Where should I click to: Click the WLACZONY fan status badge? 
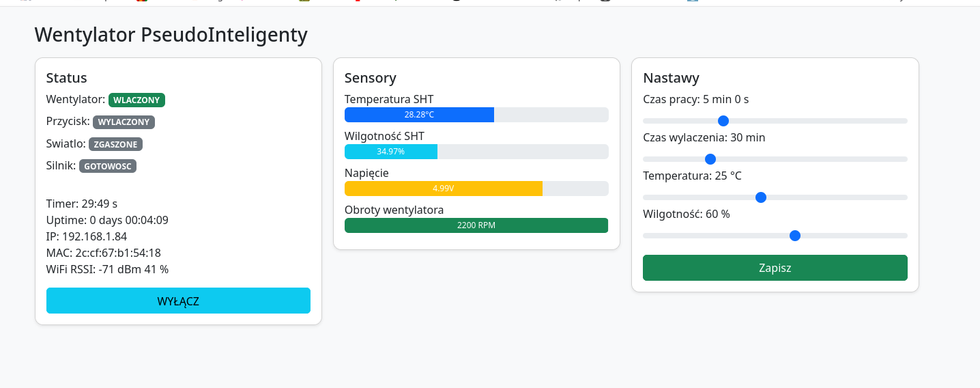click(136, 100)
